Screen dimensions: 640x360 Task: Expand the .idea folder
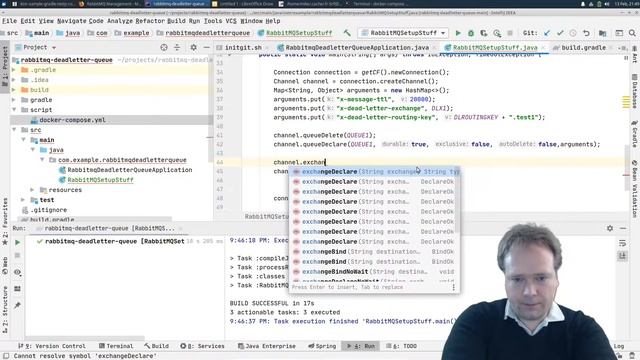click(x=14, y=80)
